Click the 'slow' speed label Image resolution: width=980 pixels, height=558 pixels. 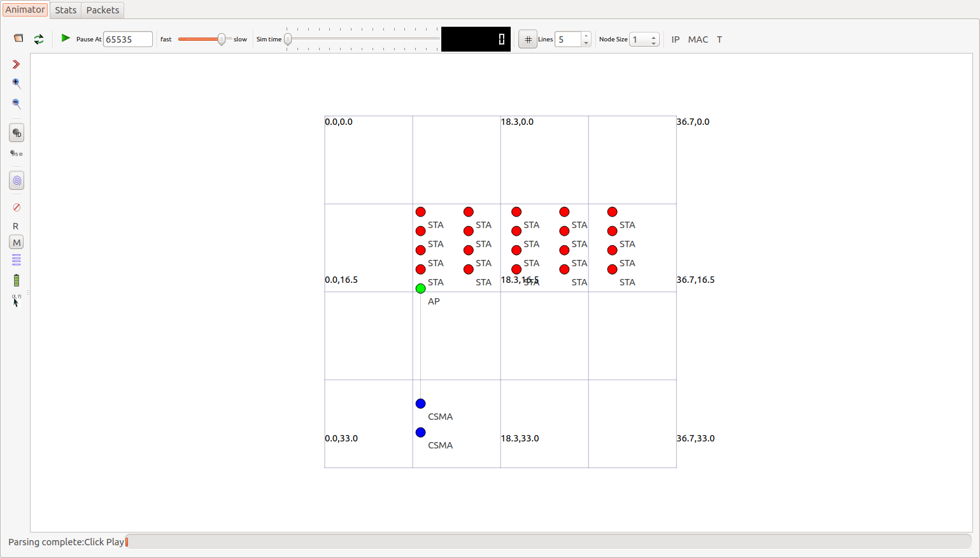click(240, 39)
